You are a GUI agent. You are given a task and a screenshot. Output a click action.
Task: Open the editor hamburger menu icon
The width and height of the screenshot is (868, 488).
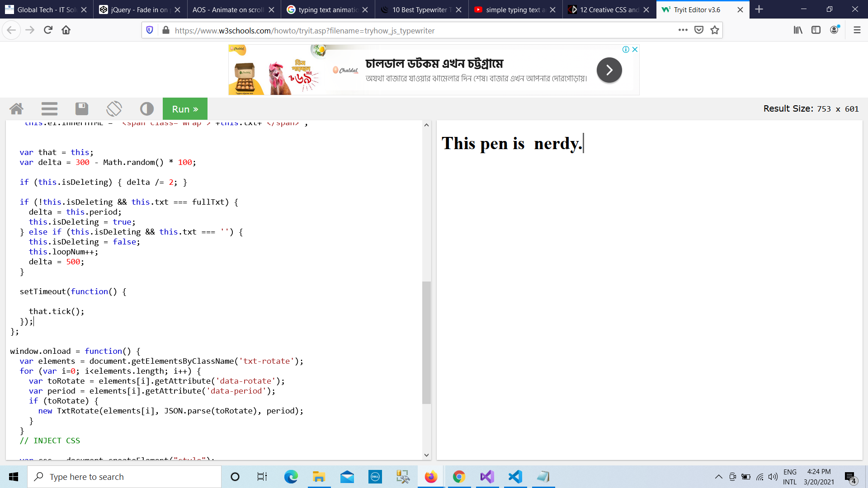point(49,109)
